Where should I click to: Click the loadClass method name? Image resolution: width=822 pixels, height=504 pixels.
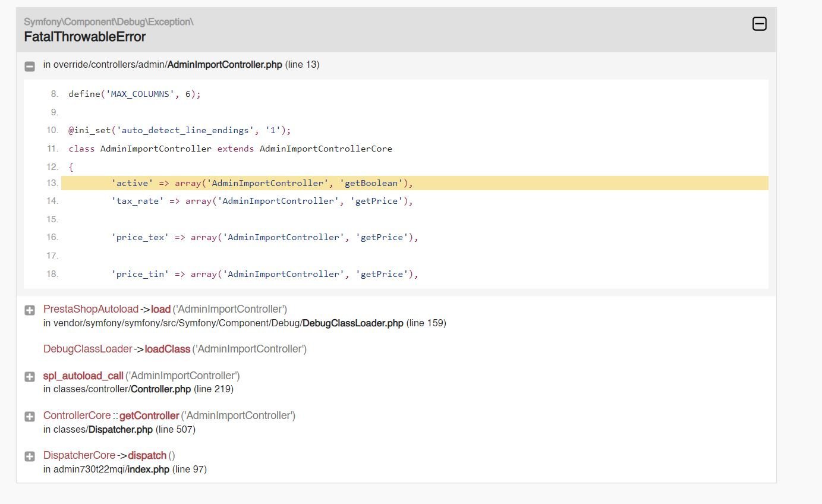(168, 349)
